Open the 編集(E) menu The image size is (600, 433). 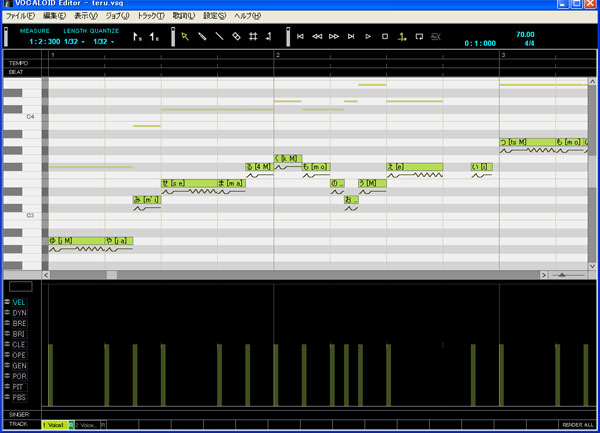(x=54, y=16)
